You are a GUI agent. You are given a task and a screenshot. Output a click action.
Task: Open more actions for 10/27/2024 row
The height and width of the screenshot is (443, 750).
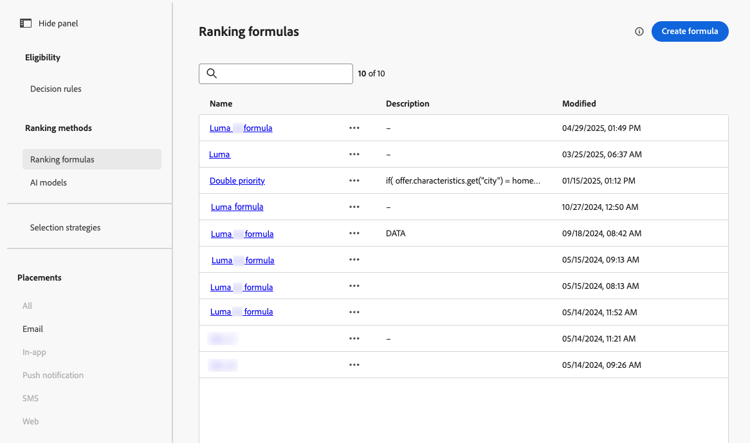[354, 207]
